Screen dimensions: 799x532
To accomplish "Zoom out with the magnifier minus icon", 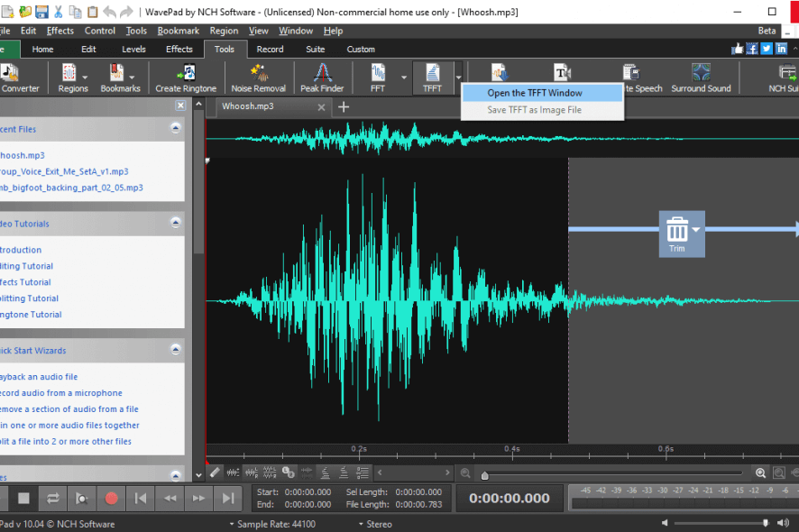I will pos(465,472).
